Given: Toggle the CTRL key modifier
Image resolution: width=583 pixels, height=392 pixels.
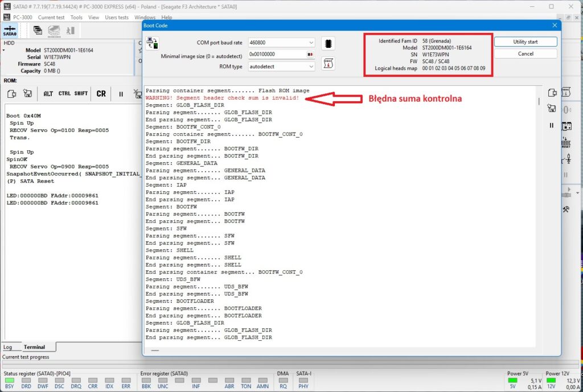Looking at the screenshot, I should point(64,94).
